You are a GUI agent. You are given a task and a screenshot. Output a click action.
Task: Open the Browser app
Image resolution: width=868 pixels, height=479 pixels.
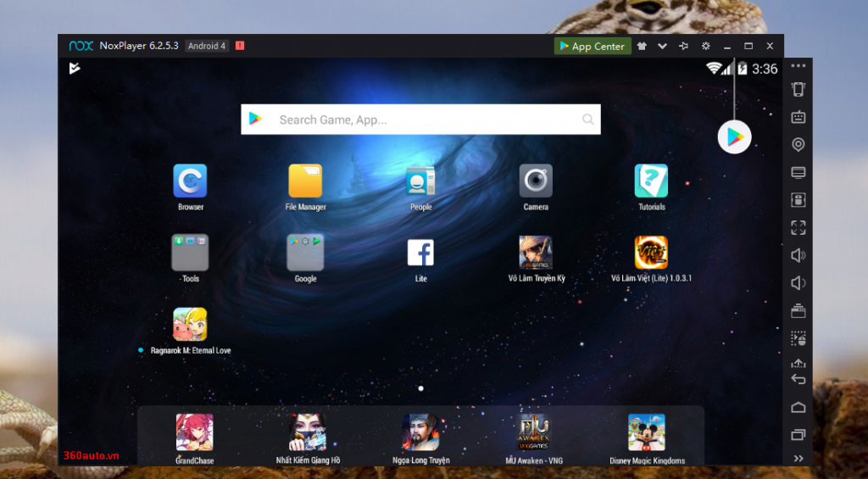point(190,181)
